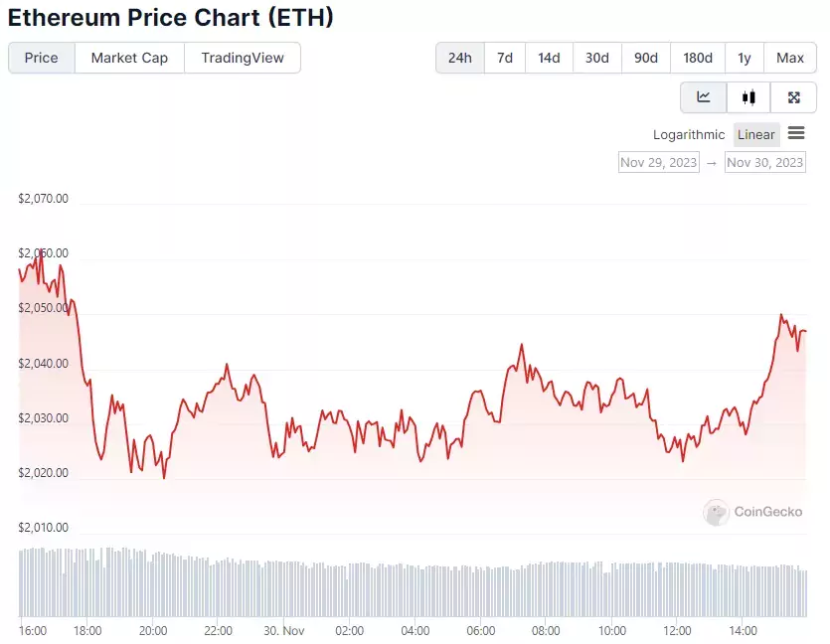Select the 24h time range
This screenshot has height=644, width=830.
pyautogui.click(x=460, y=58)
